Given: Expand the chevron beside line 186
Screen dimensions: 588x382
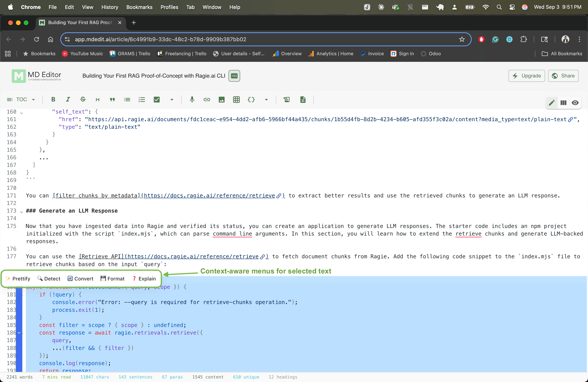Looking at the screenshot, I should (x=19, y=333).
